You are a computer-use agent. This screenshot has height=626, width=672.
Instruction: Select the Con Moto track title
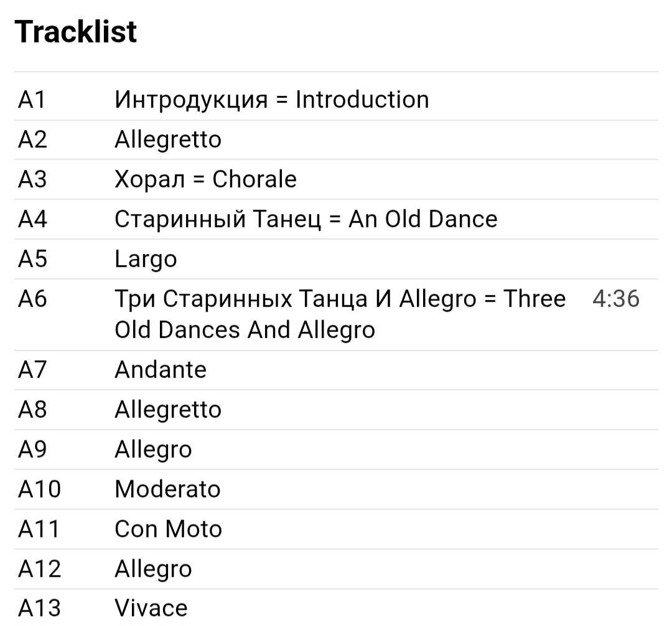click(168, 529)
